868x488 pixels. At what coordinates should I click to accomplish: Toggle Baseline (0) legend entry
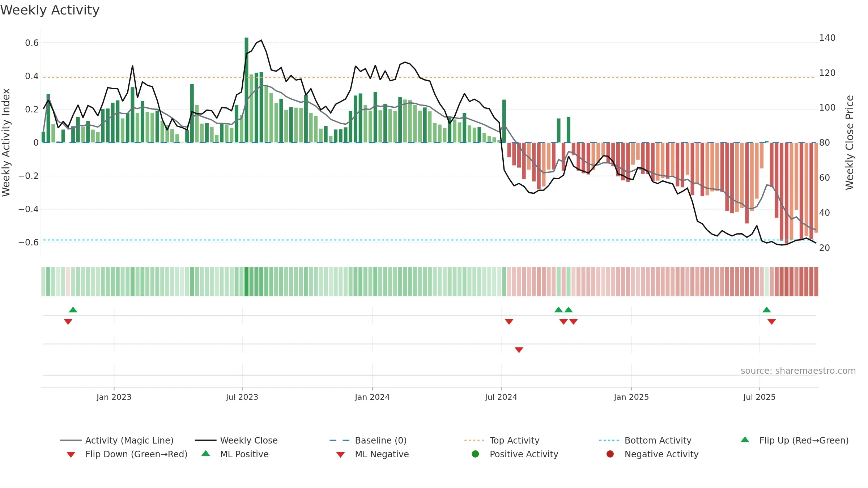[x=368, y=440]
